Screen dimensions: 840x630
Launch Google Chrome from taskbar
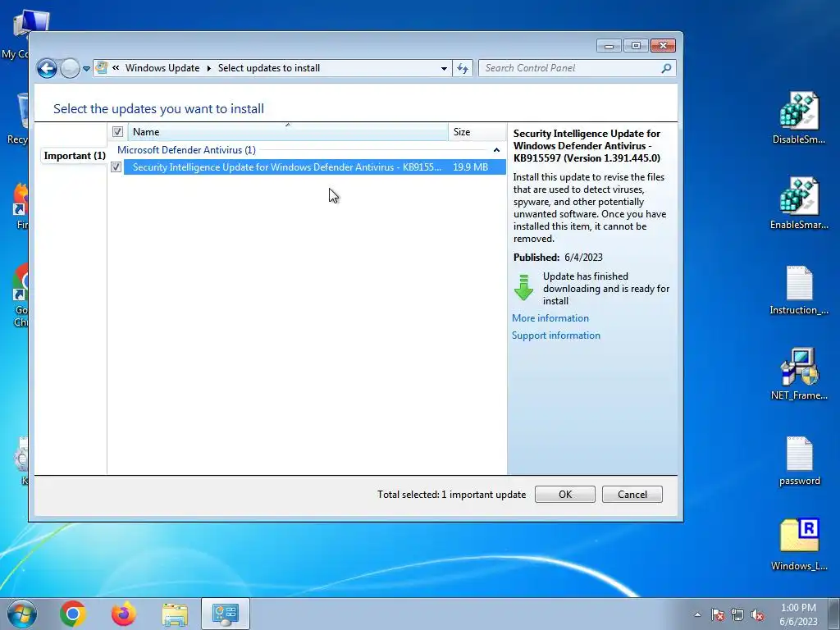coord(73,614)
